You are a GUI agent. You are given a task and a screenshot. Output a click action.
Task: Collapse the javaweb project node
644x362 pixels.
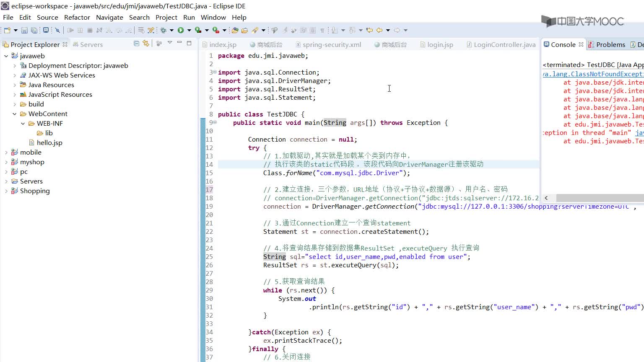tap(6, 56)
